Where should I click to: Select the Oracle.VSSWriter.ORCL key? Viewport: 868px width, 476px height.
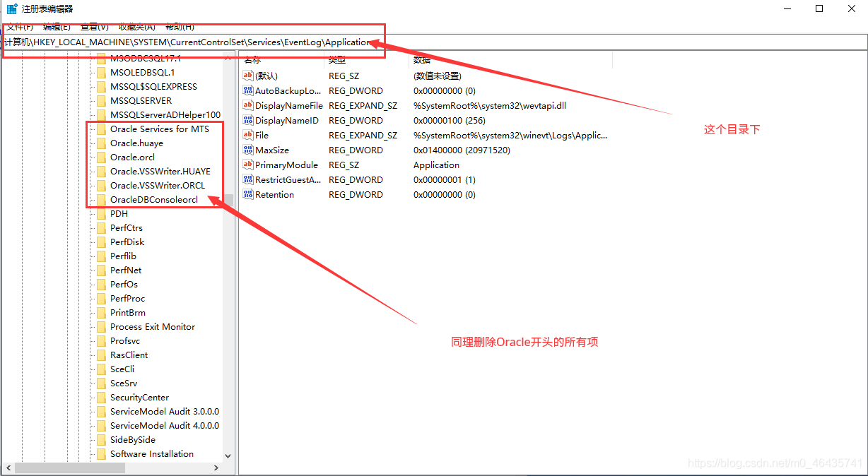click(158, 185)
